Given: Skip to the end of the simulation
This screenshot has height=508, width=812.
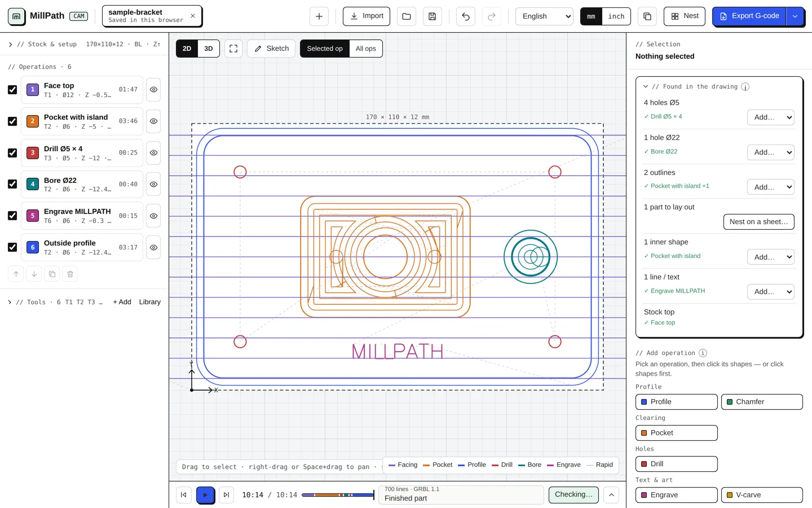Looking at the screenshot, I should coord(226,495).
